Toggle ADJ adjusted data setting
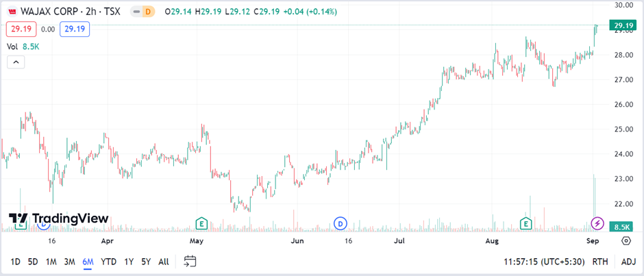This screenshot has width=644, height=276. click(629, 262)
